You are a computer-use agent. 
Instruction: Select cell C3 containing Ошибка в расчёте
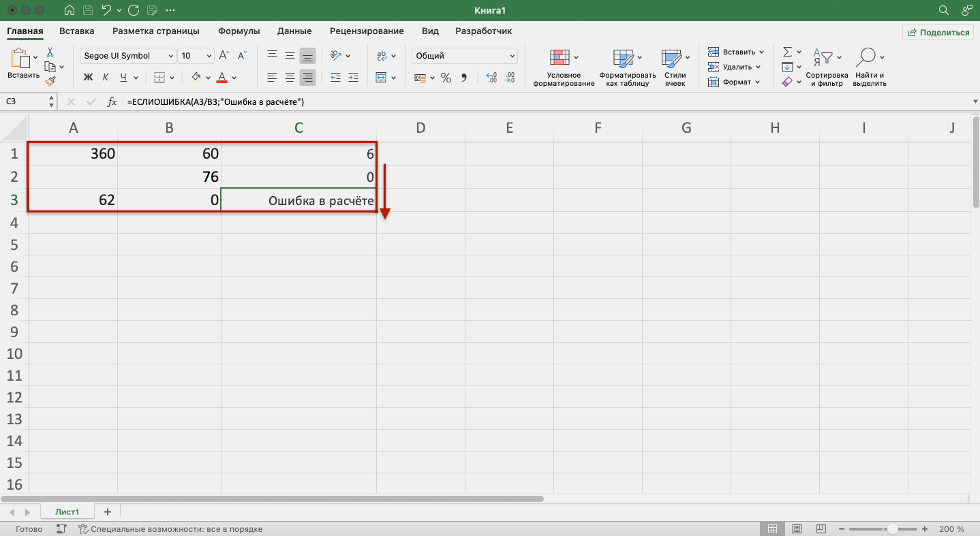(x=298, y=201)
